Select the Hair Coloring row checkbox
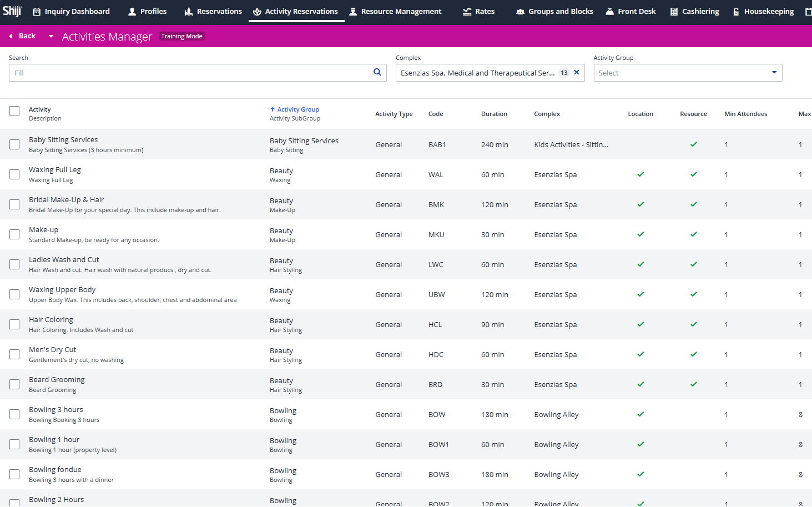This screenshot has width=812, height=507. click(14, 324)
